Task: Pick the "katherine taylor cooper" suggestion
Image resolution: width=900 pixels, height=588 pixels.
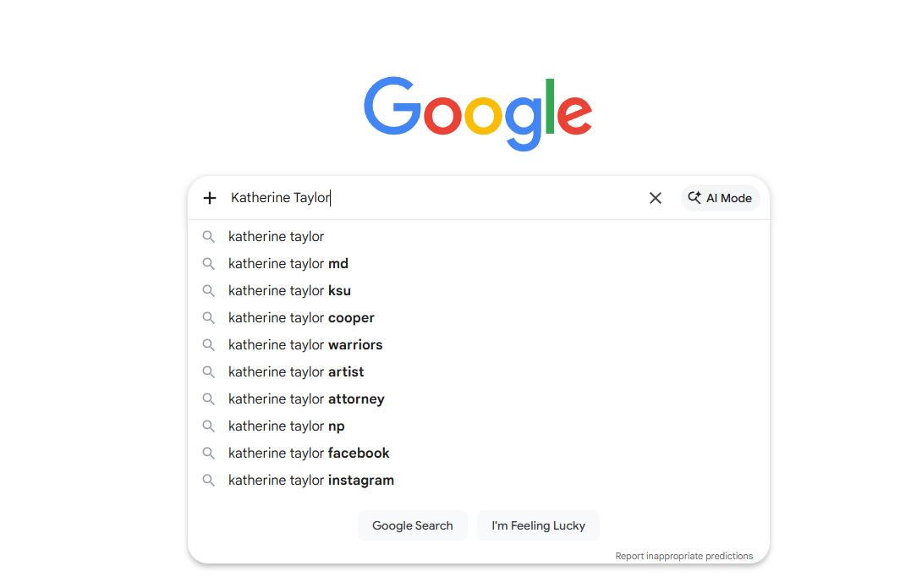Action: tap(301, 318)
